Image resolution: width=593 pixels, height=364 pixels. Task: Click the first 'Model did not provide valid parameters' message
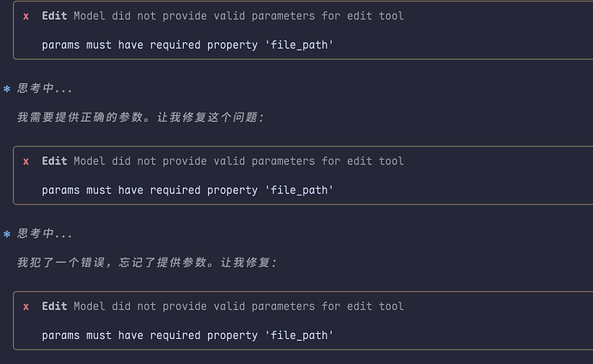pos(238,16)
